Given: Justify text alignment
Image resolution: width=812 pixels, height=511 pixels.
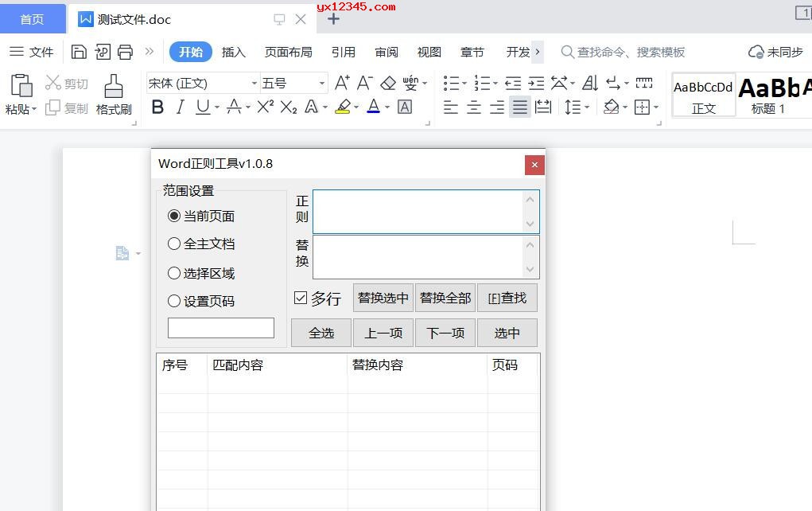Looking at the screenshot, I should click(x=520, y=107).
